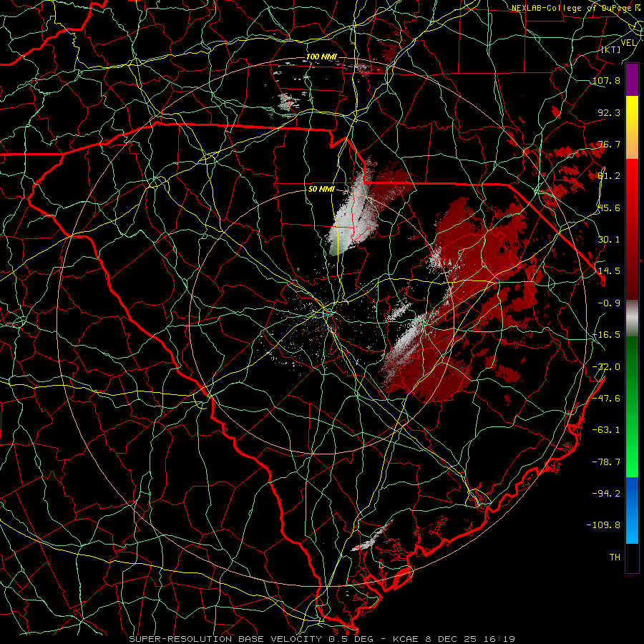Click the TH threshold label in legend
Screen dimensions: 644x644
coord(615,557)
